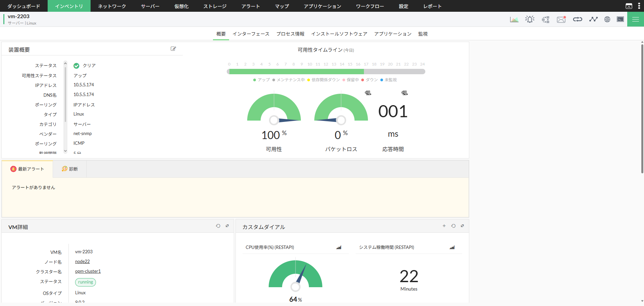Click the 001 ms response time value
Screen dimensions: 644x306
pyautogui.click(x=393, y=112)
